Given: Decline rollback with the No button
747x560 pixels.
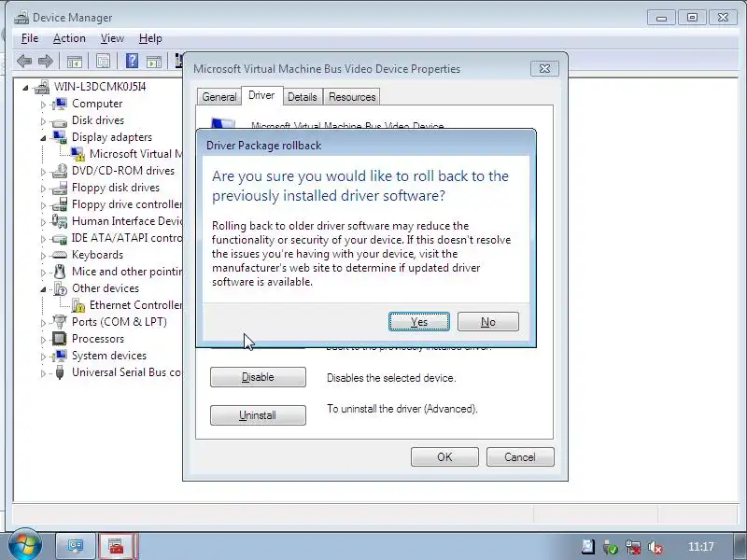Looking at the screenshot, I should 487,322.
